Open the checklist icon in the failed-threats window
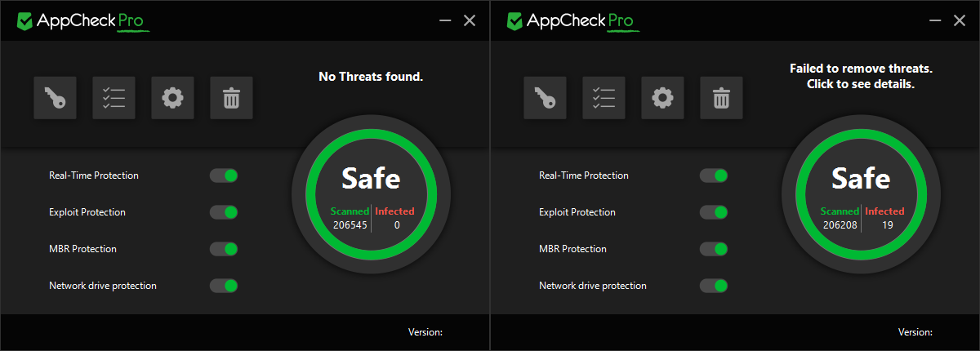This screenshot has width=980, height=351. click(x=604, y=98)
